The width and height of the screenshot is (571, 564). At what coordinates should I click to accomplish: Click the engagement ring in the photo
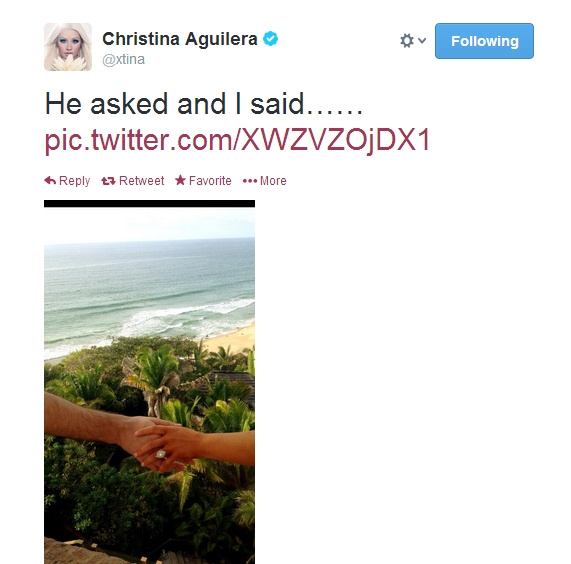[x=161, y=454]
